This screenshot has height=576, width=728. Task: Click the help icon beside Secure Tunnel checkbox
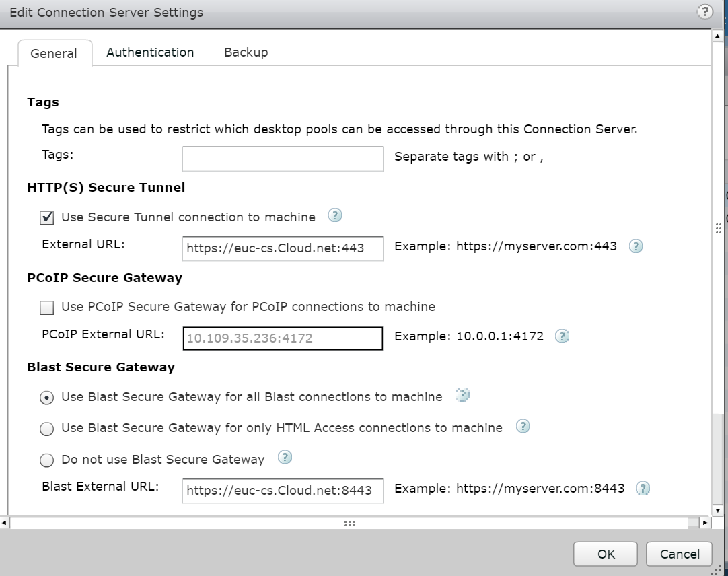pyautogui.click(x=334, y=215)
